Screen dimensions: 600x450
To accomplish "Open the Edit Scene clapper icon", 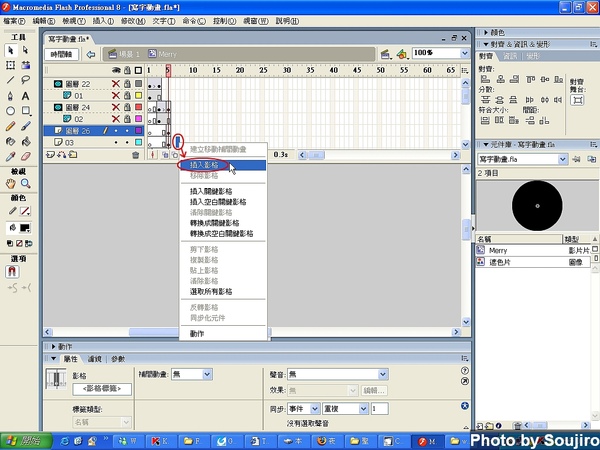I will pyautogui.click(x=386, y=54).
